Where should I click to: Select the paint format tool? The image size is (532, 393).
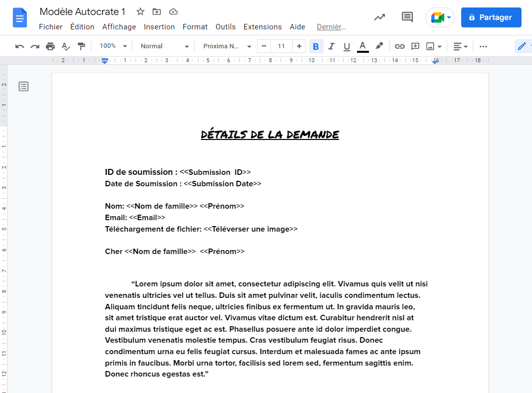81,46
